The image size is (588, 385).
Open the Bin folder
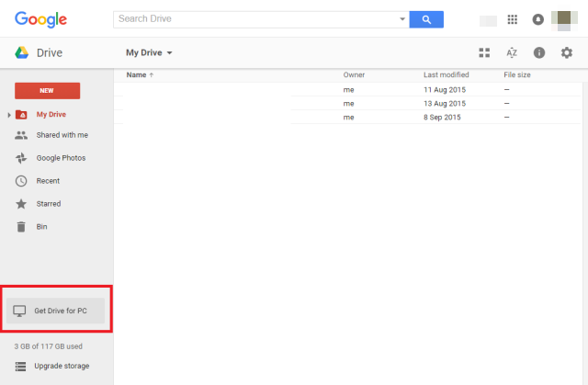click(41, 226)
